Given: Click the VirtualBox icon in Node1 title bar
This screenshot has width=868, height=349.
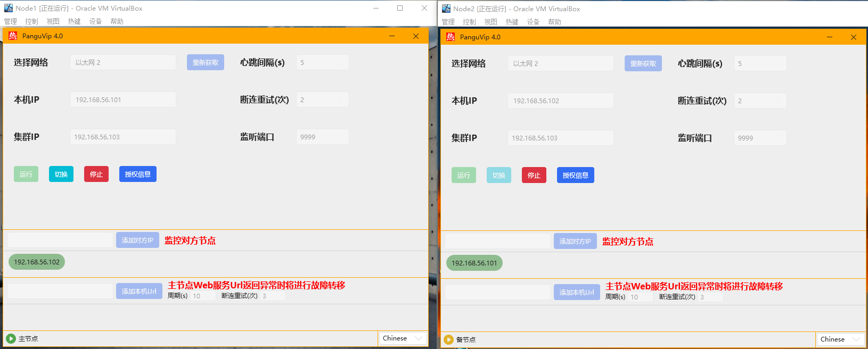Looking at the screenshot, I should pyautogui.click(x=9, y=8).
